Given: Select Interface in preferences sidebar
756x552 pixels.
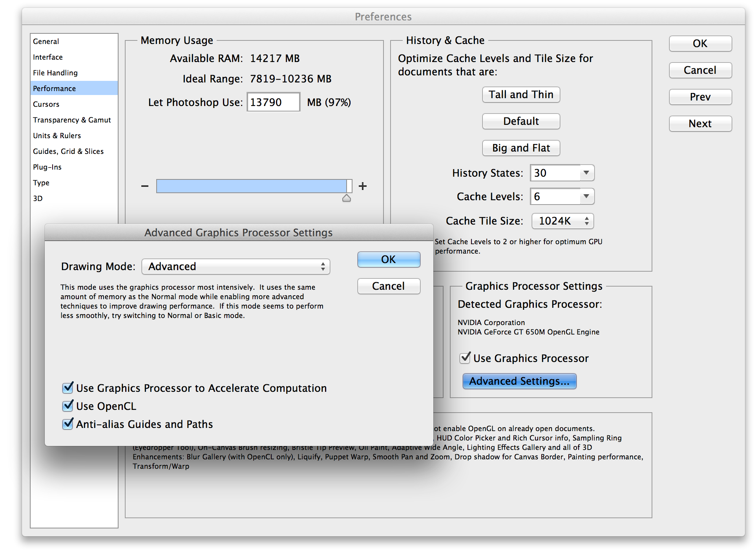Looking at the screenshot, I should (x=48, y=57).
